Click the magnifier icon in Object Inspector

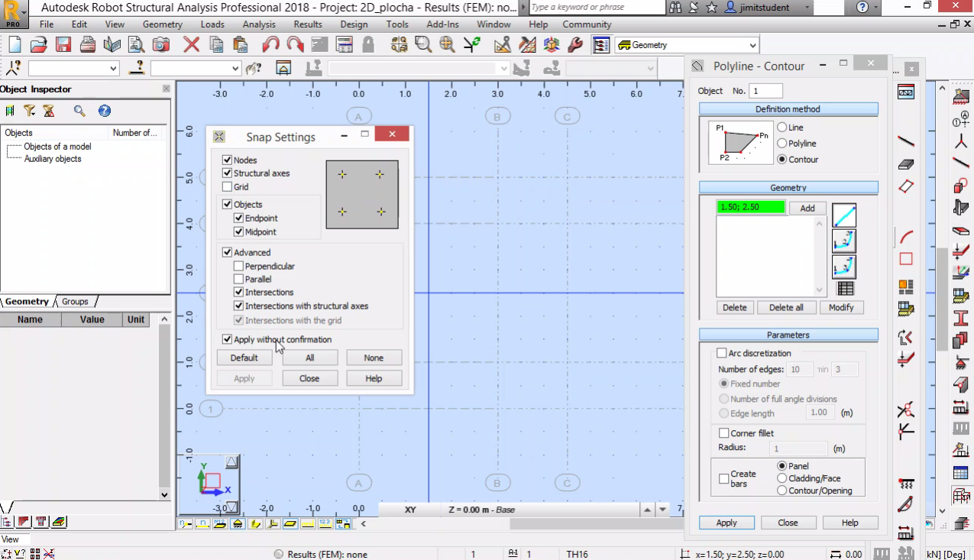(79, 111)
